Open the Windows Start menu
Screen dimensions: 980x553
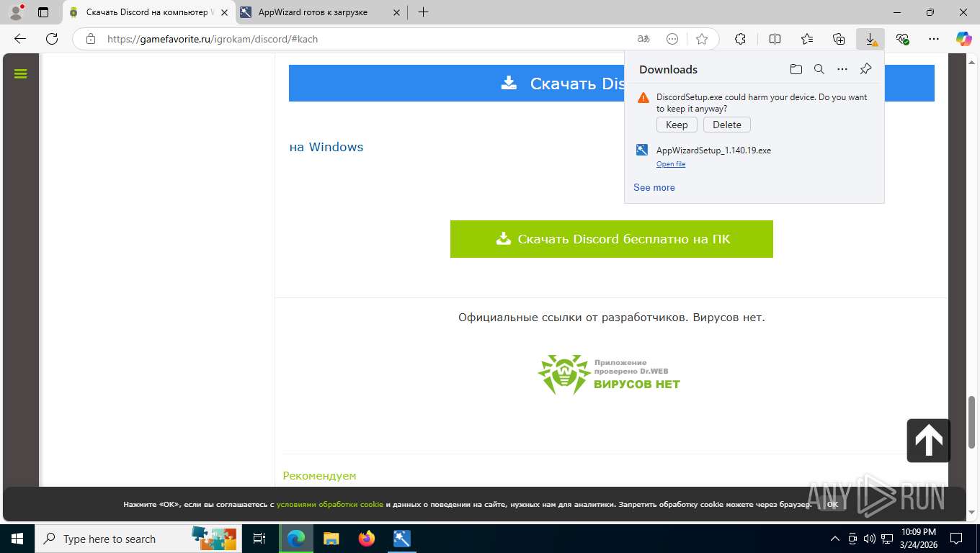17,539
